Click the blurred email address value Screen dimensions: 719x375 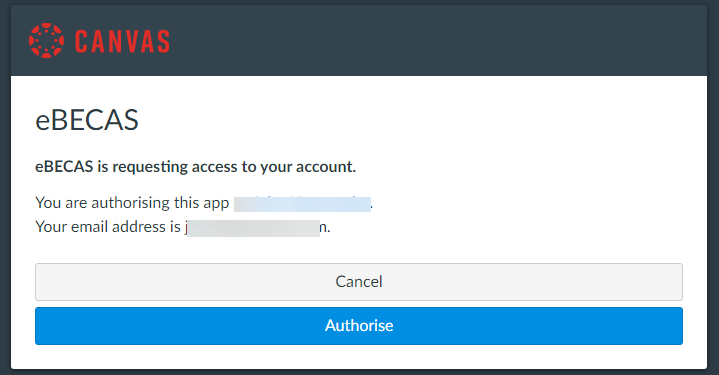(253, 228)
